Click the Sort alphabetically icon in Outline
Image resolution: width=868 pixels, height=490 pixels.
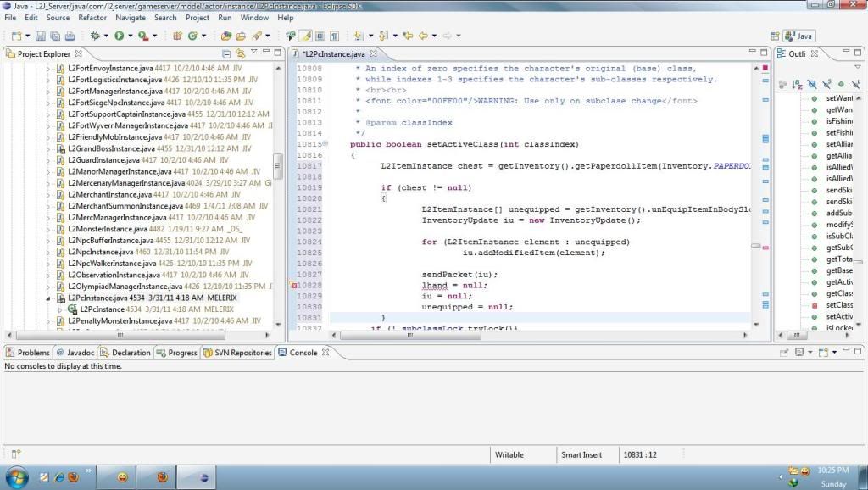tap(797, 85)
